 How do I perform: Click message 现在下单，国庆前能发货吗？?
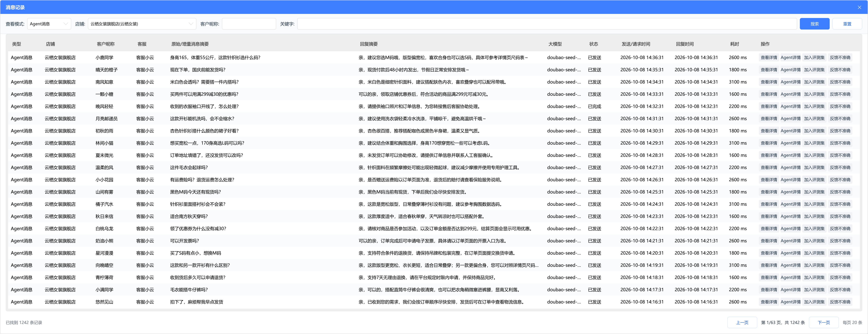pyautogui.click(x=198, y=70)
